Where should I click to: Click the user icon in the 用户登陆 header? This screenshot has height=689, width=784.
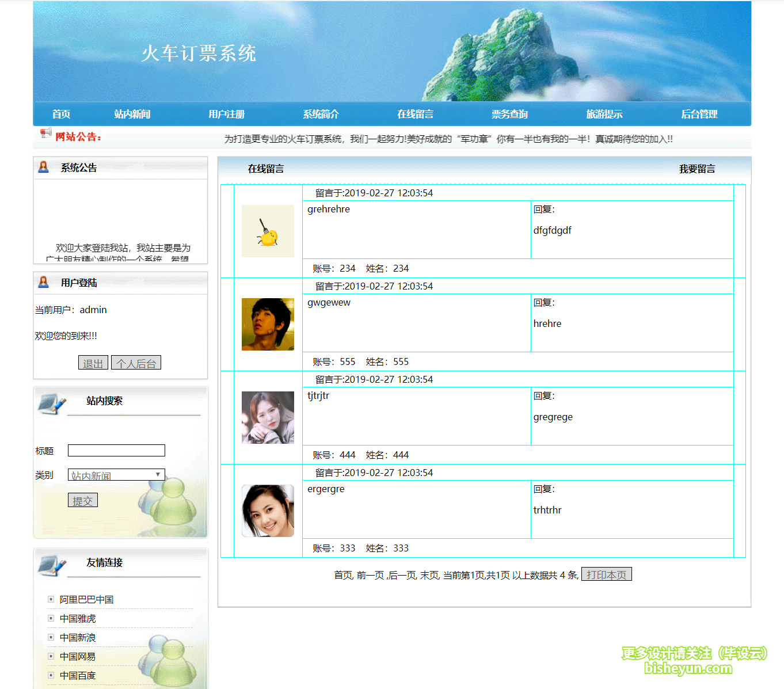[43, 282]
